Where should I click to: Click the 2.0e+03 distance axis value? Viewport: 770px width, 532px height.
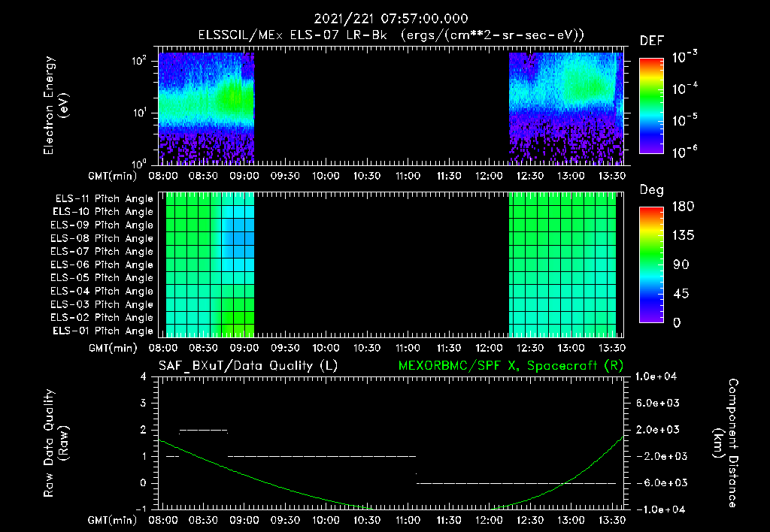tap(658, 429)
